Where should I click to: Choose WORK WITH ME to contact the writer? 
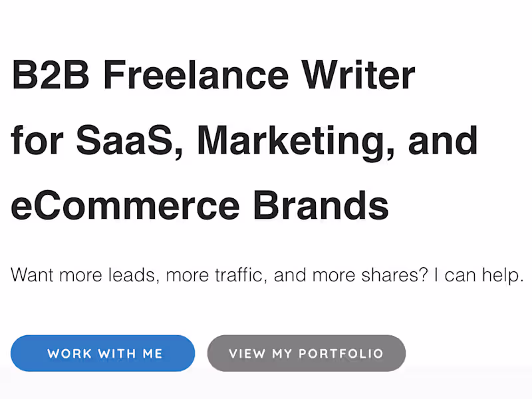[102, 353]
